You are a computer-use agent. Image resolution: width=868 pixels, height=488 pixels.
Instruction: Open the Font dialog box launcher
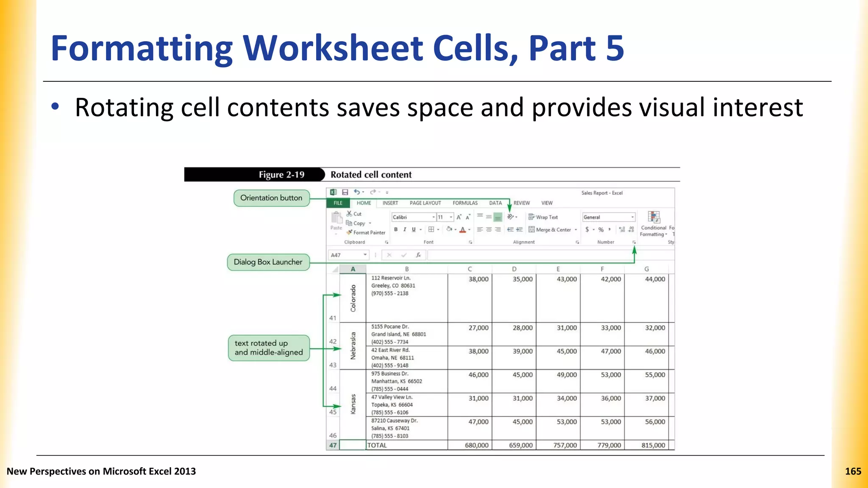point(470,242)
